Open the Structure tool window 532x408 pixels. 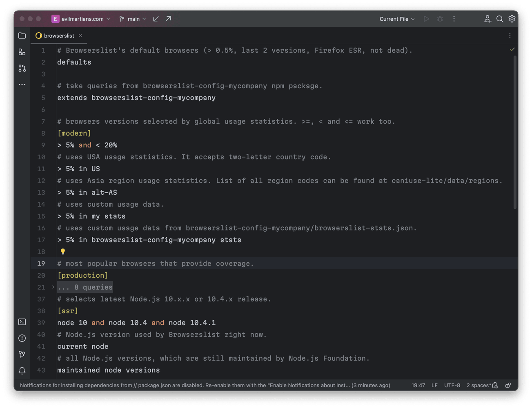pos(22,52)
